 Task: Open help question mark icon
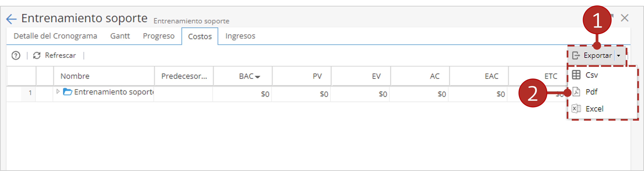[x=16, y=55]
